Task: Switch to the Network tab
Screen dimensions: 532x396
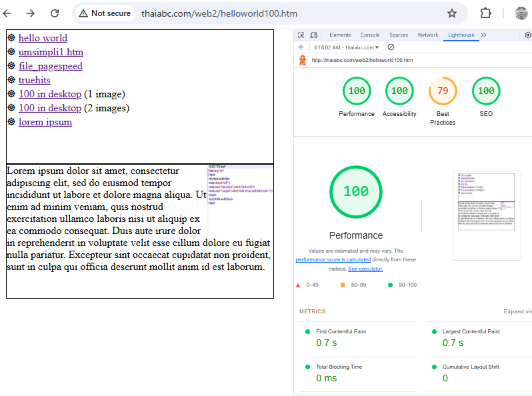Action: 428,35
